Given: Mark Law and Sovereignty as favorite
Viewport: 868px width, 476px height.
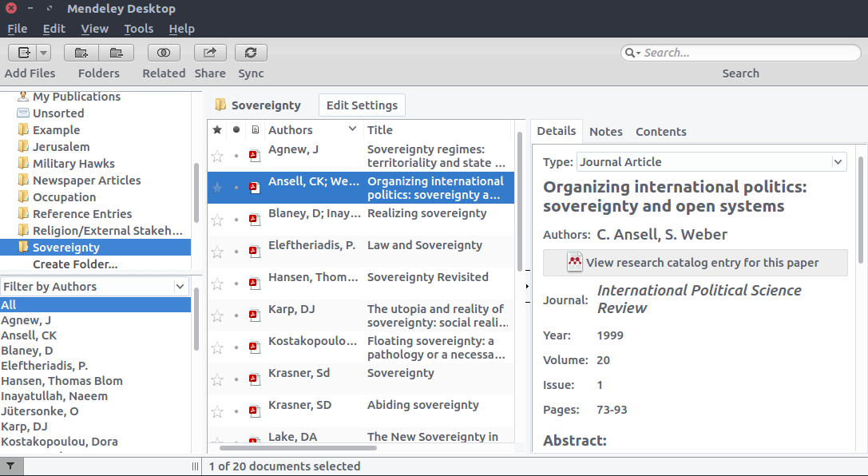Looking at the screenshot, I should (x=216, y=252).
